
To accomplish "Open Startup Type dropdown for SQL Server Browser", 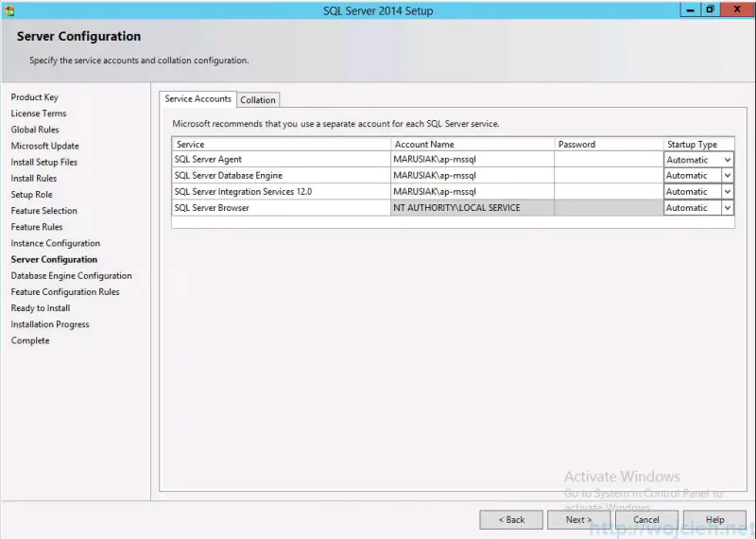I will click(x=728, y=208).
